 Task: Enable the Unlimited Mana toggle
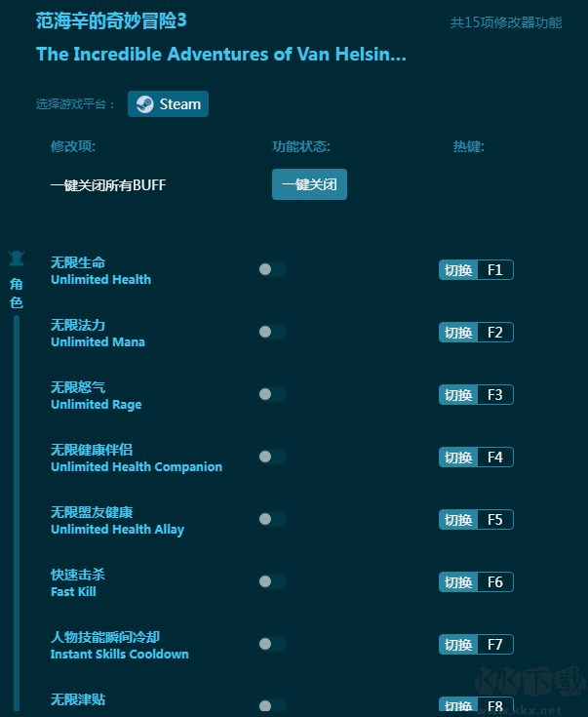click(272, 332)
